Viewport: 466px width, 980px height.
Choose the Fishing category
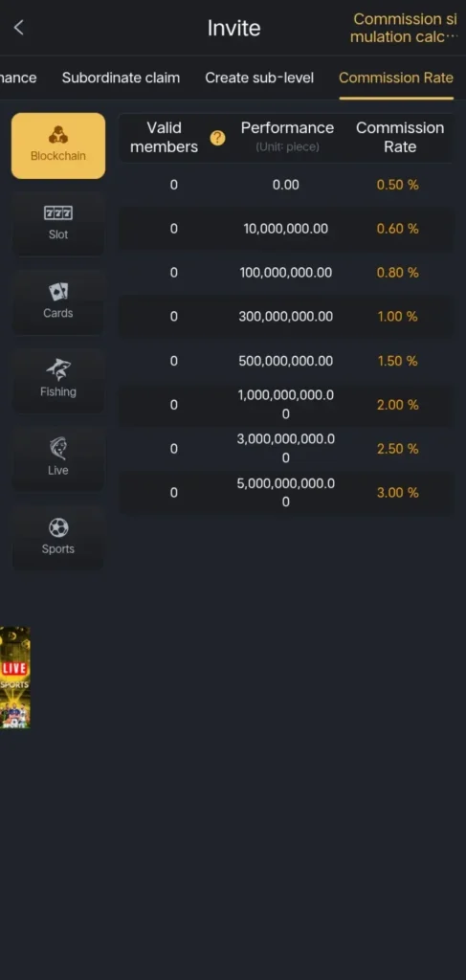(x=58, y=381)
